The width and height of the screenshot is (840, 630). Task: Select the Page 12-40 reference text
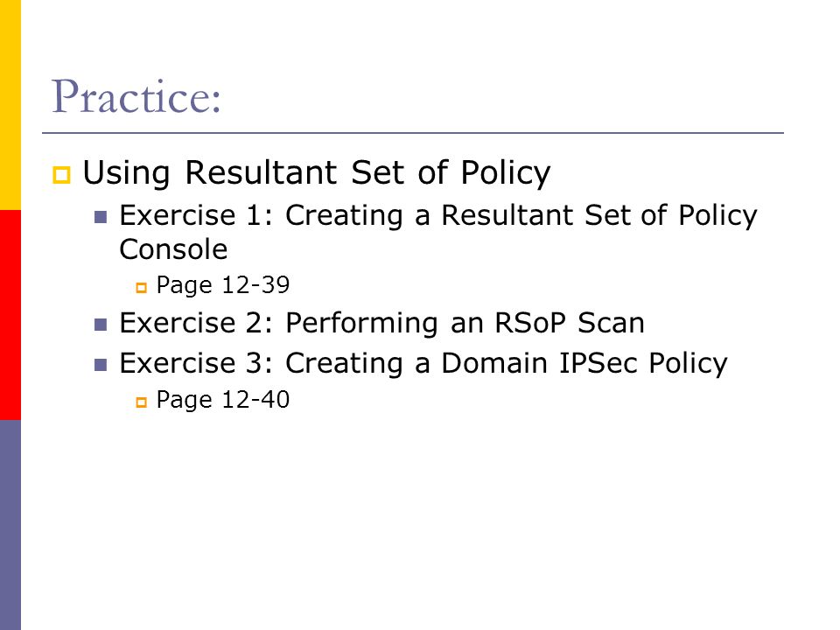tap(223, 400)
